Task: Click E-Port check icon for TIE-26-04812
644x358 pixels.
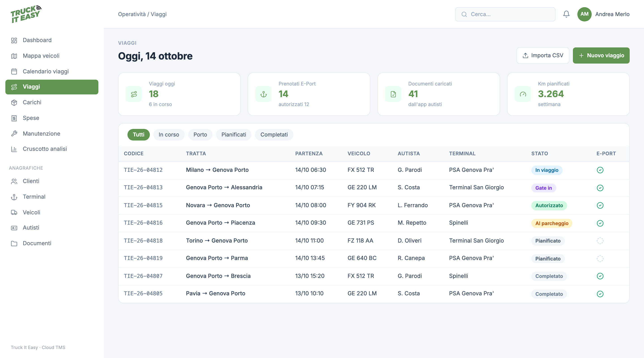Action: pos(600,170)
